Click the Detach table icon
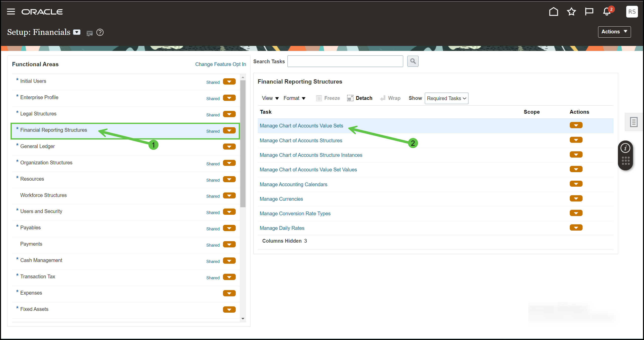Image resolution: width=644 pixels, height=340 pixels. [x=350, y=98]
